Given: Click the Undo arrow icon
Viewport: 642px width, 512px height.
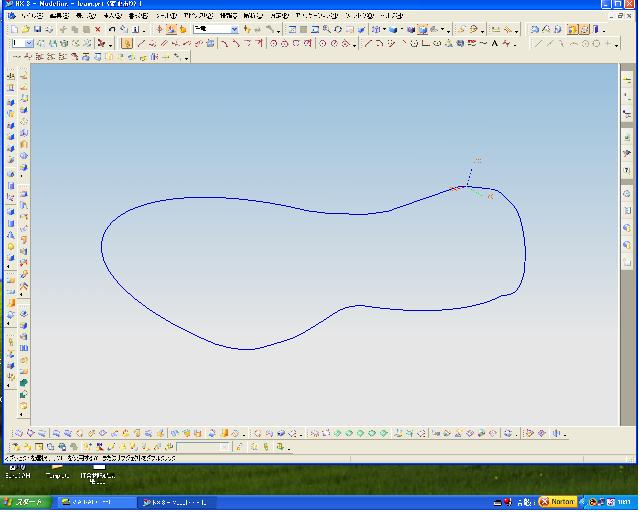Looking at the screenshot, I should click(110, 30).
